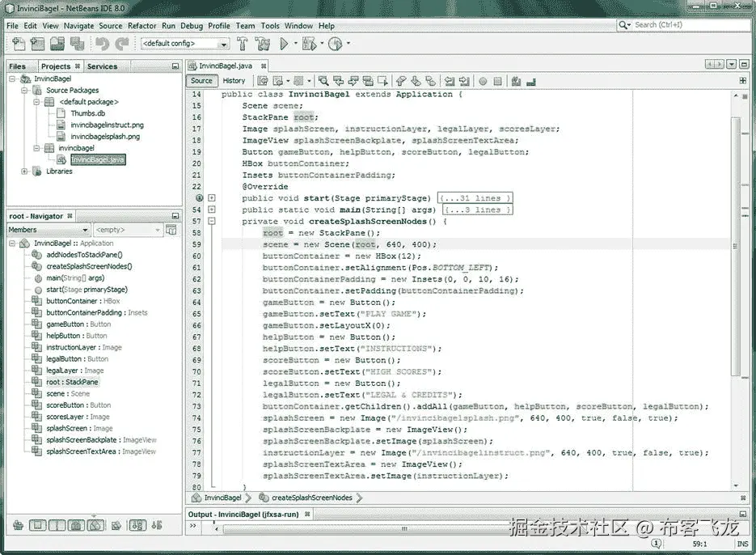The image size is (756, 555).
Task: Select invincibagelsplash.png in project tree
Action: point(105,137)
